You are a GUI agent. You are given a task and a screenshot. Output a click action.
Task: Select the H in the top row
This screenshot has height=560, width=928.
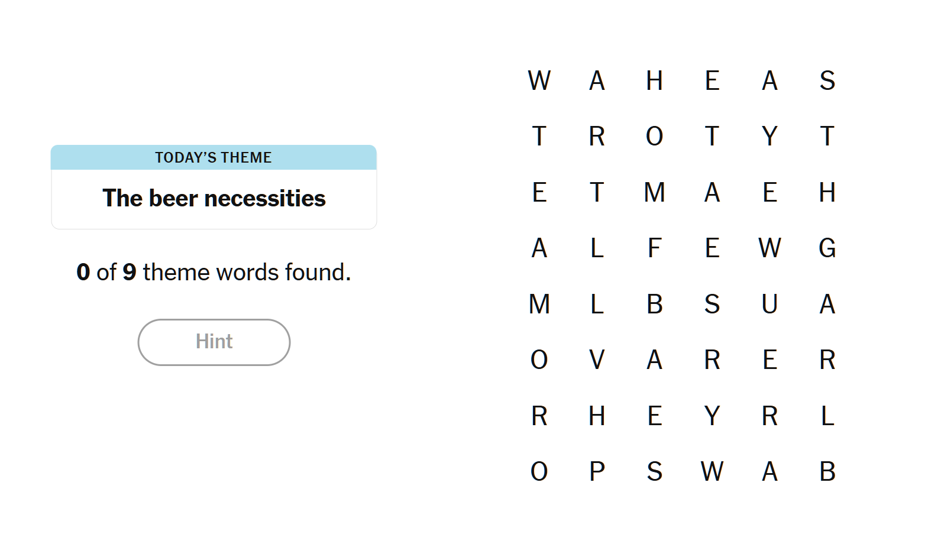pos(654,80)
